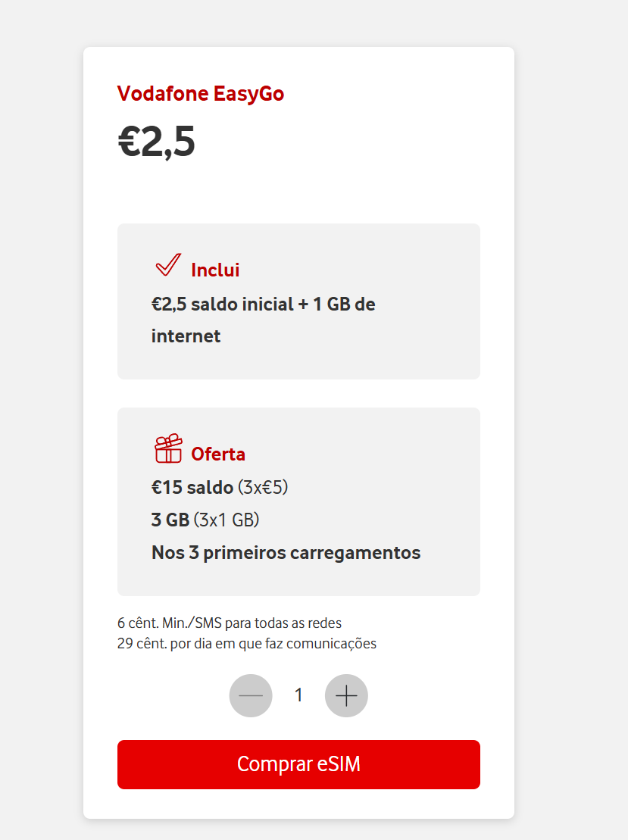This screenshot has width=628, height=840.
Task: Increase quantity with the plus button
Action: 346,695
